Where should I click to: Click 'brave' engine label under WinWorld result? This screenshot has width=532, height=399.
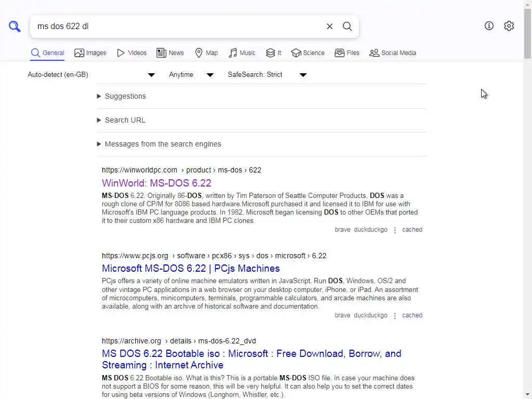click(x=342, y=230)
